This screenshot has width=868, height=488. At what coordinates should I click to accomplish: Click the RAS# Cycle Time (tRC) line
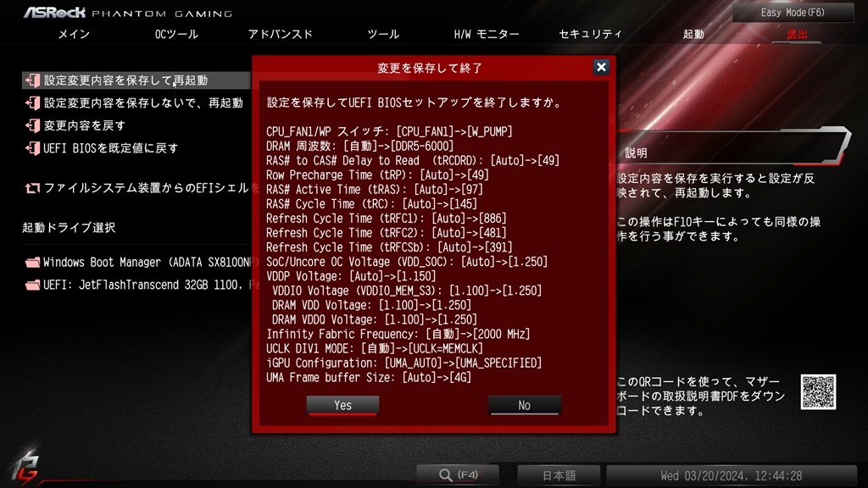coord(371,203)
